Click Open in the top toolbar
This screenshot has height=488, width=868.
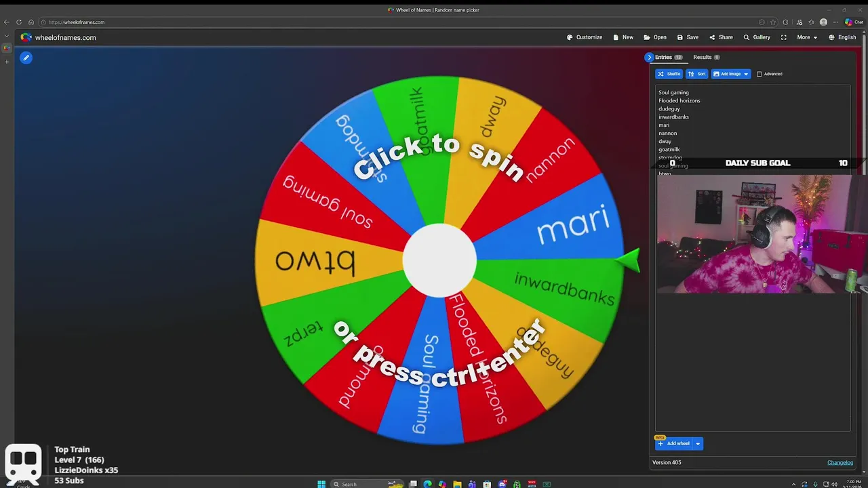(x=655, y=37)
